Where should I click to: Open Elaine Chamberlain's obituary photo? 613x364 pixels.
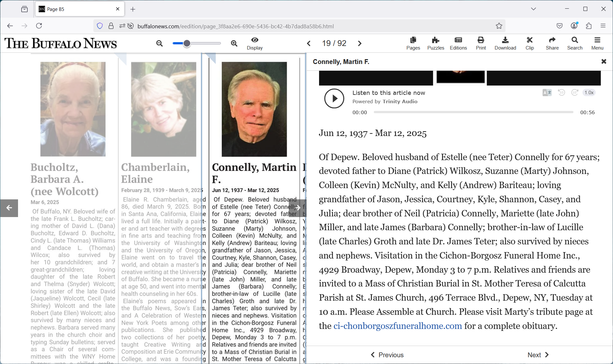(x=164, y=109)
